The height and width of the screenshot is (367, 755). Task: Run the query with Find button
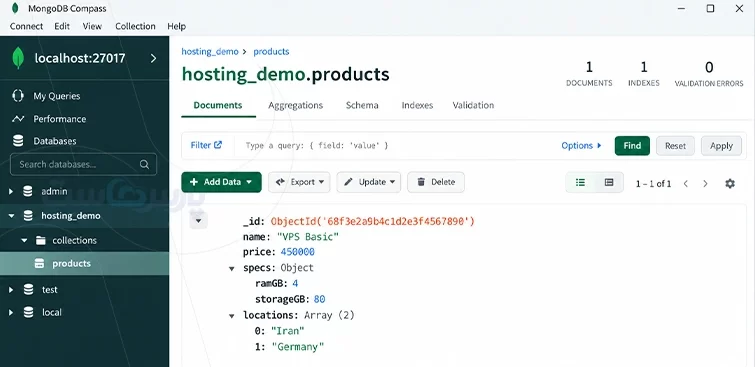click(632, 145)
